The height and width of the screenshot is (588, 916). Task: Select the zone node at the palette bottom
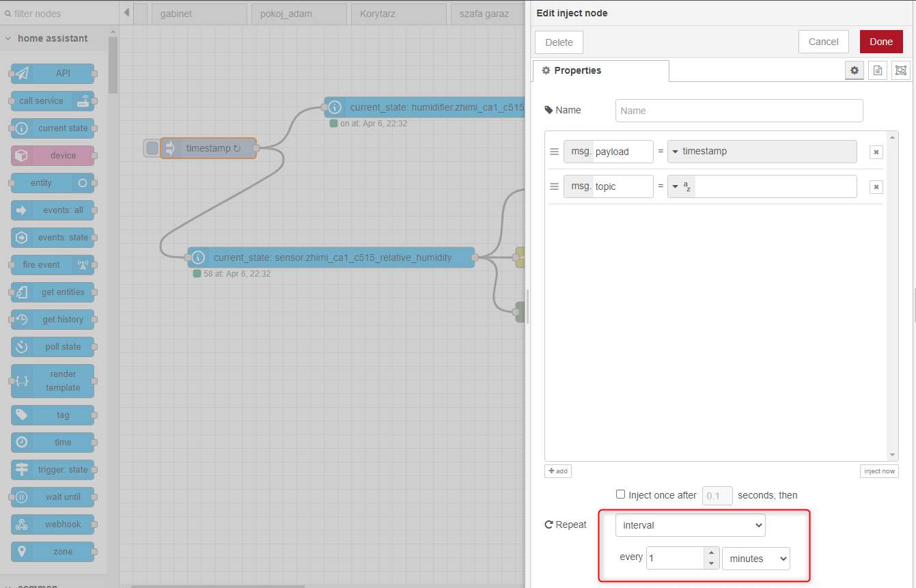(x=52, y=551)
